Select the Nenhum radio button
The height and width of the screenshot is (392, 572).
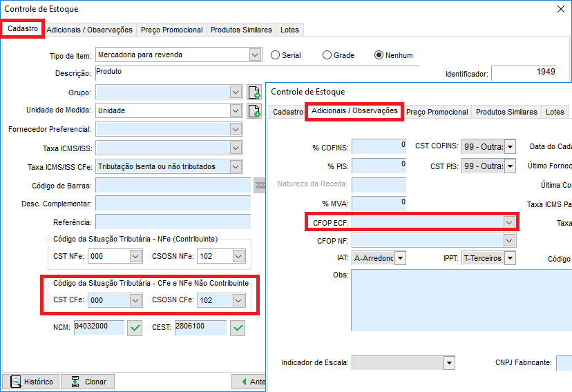pyautogui.click(x=379, y=55)
